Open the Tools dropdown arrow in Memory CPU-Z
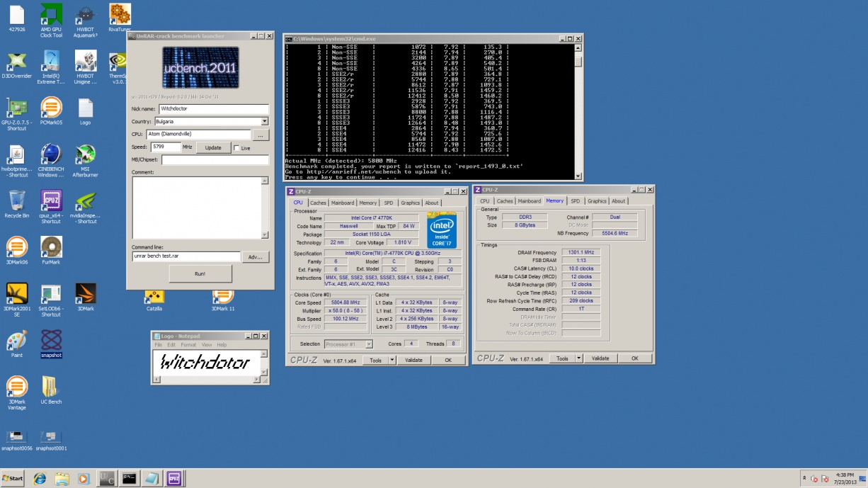Viewport: 868px width, 488px height. point(578,358)
